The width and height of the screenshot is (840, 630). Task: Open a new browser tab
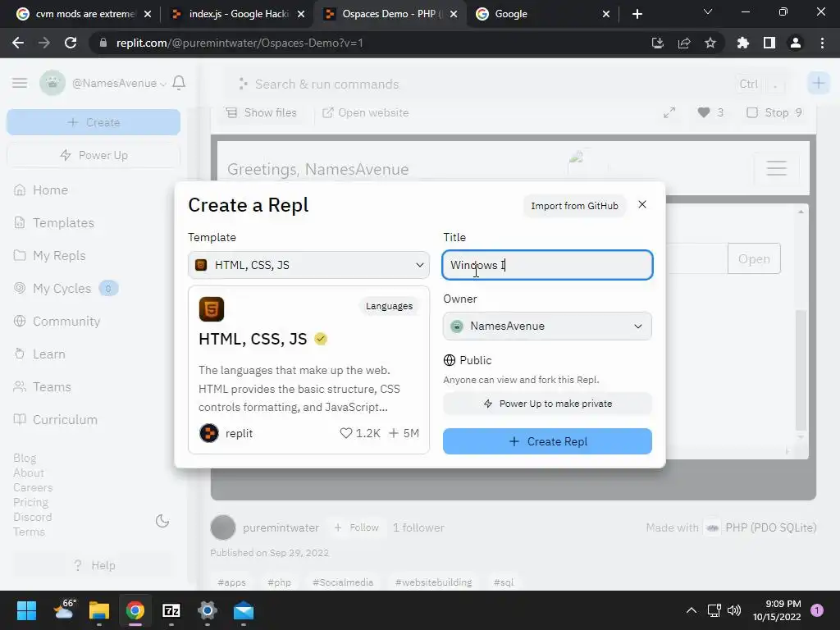(x=637, y=14)
